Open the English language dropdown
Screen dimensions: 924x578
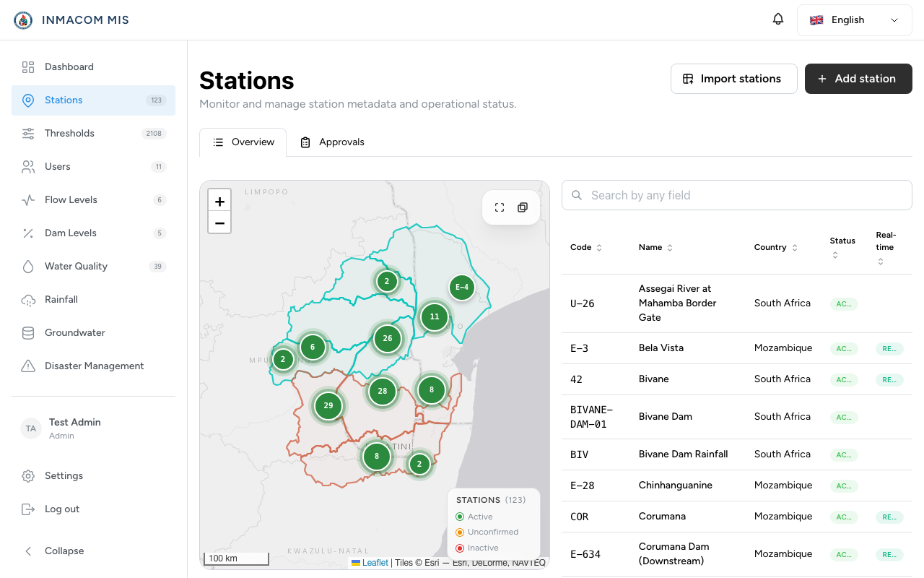click(855, 20)
